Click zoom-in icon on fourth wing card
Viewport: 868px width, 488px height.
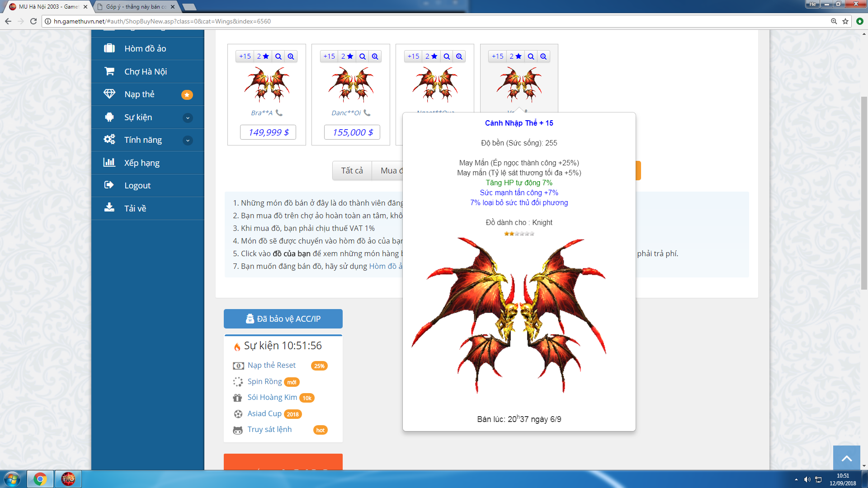(543, 56)
